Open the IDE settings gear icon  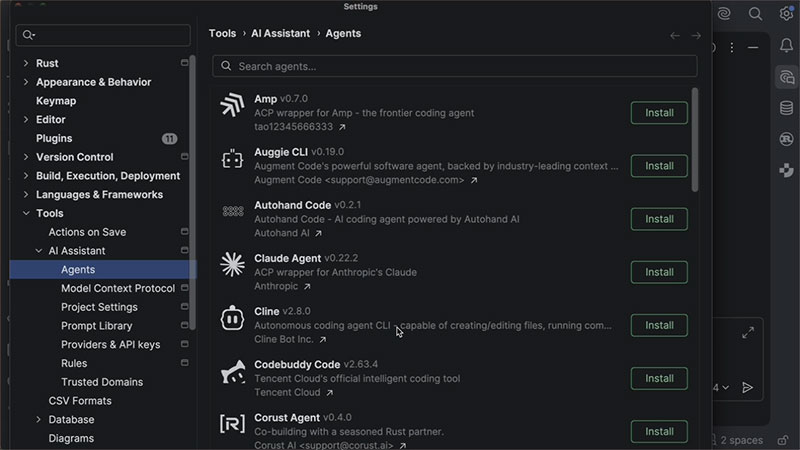click(786, 14)
